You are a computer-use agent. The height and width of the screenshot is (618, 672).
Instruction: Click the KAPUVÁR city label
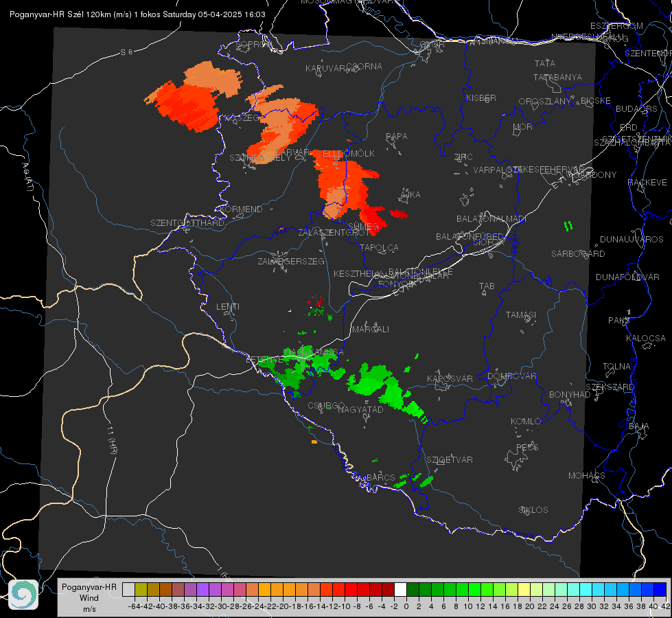point(325,69)
